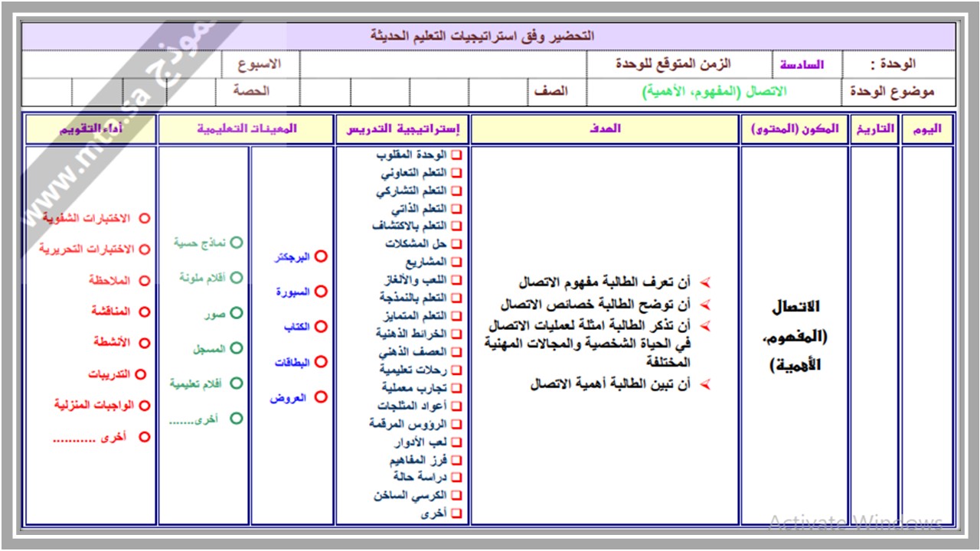The height and width of the screenshot is (551, 980).
Task: Check the الكرسي الساخن box
Action: point(456,496)
